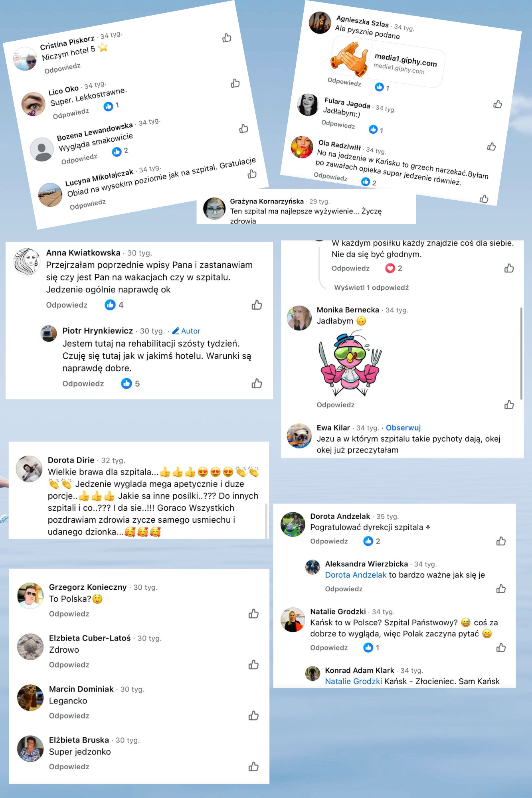Like Elżbieta Bruska's comment with thumbs-up icon
532x798 pixels.
point(253,767)
